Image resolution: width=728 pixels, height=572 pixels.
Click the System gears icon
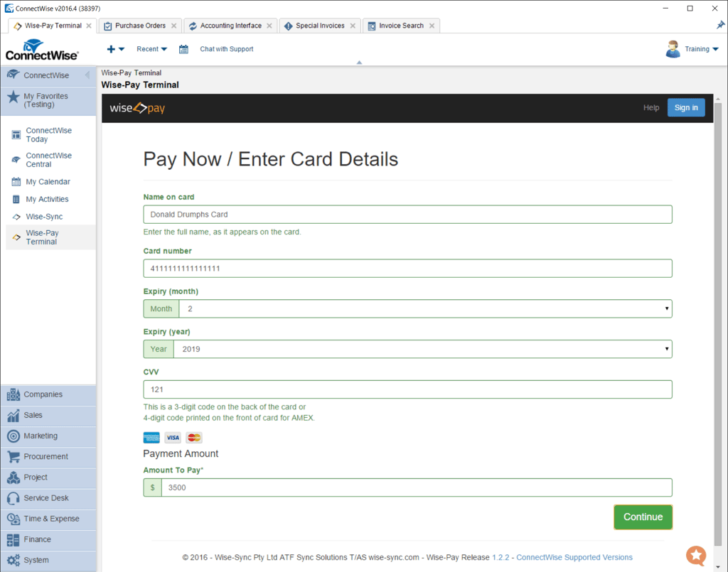pos(14,561)
